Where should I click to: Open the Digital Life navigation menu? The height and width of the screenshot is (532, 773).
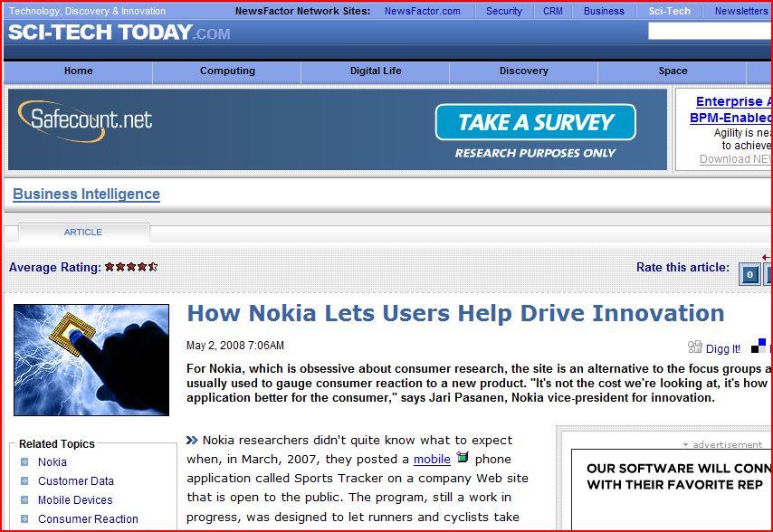[x=376, y=71]
